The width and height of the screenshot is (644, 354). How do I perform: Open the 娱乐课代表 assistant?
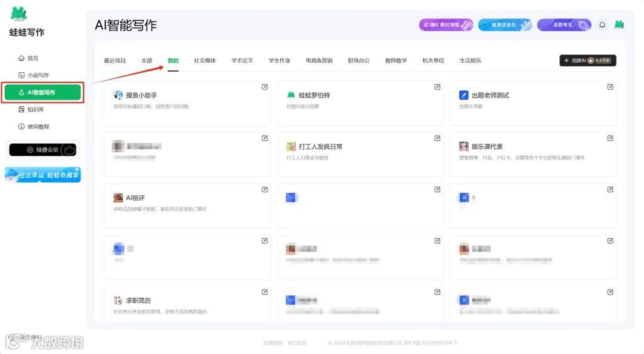(x=532, y=155)
